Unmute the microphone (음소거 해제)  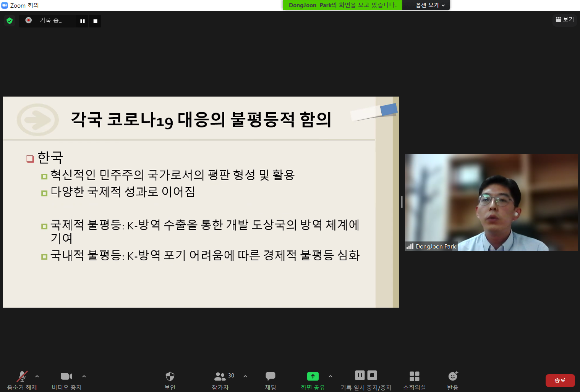(22, 377)
